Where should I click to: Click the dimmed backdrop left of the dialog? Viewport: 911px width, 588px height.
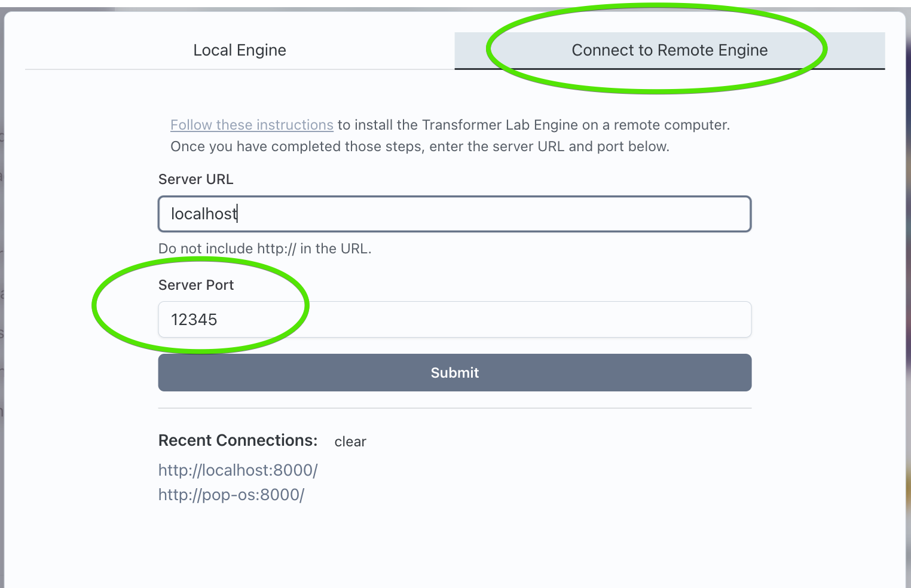click(x=2, y=299)
